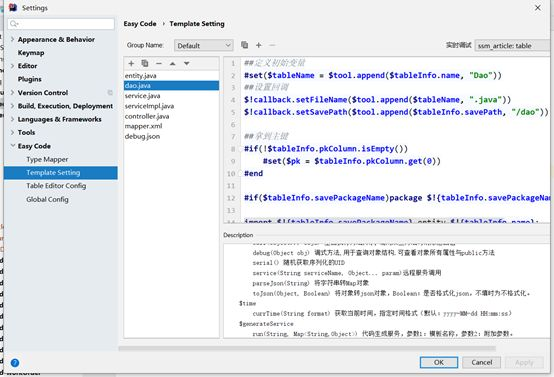Open the Template Setting page
Image resolution: width=554 pixels, height=377 pixels.
[61, 173]
